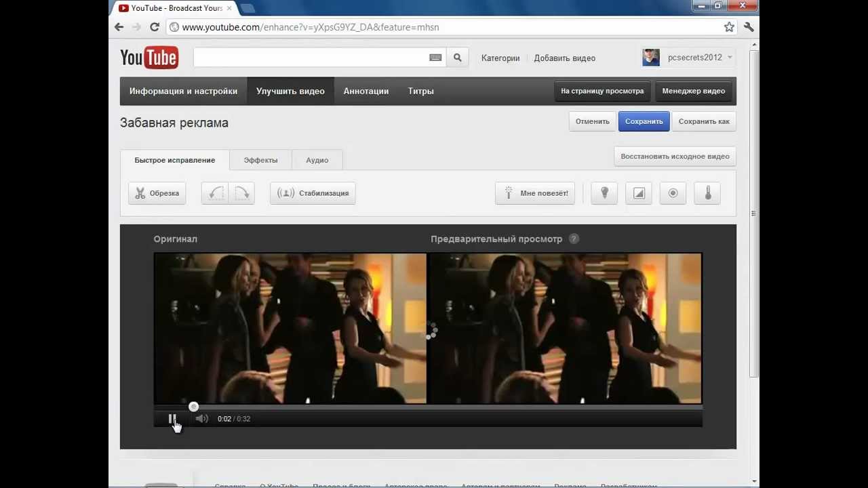Switch to Эффекты tab
This screenshot has width=868, height=488.
(x=260, y=160)
